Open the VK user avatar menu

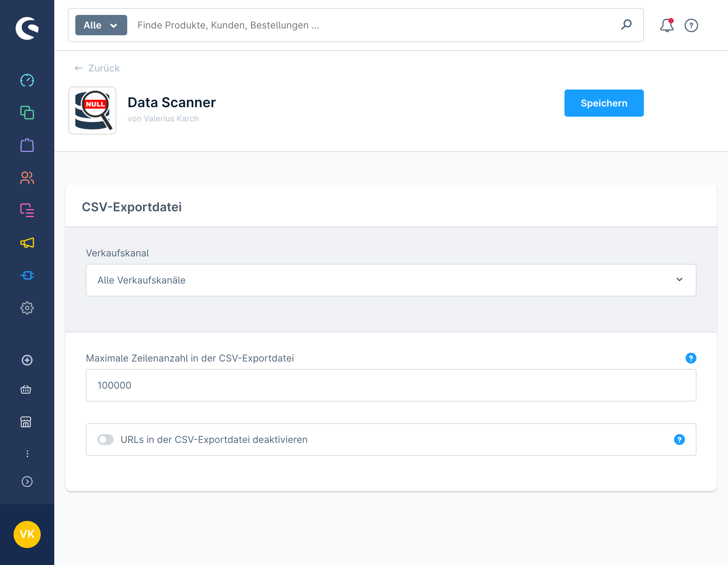point(27,534)
